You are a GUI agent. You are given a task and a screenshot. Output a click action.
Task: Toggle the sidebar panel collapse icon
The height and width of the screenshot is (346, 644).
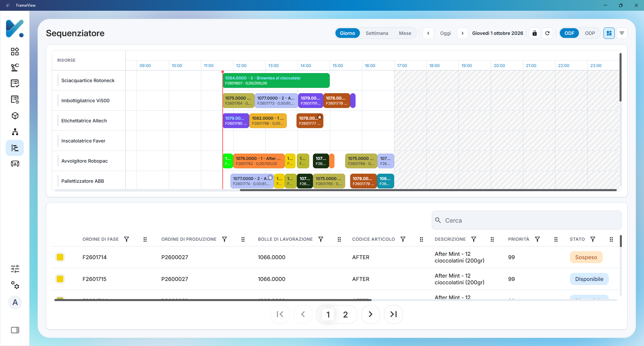[15, 330]
